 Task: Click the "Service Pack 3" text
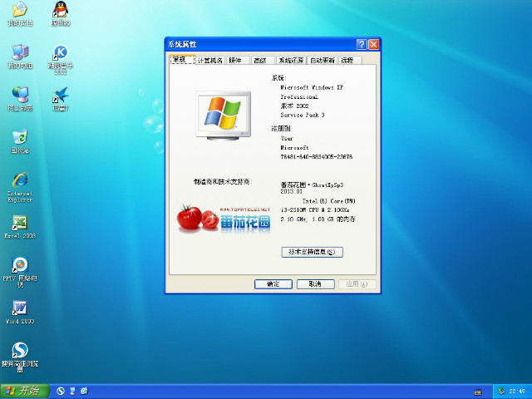303,115
